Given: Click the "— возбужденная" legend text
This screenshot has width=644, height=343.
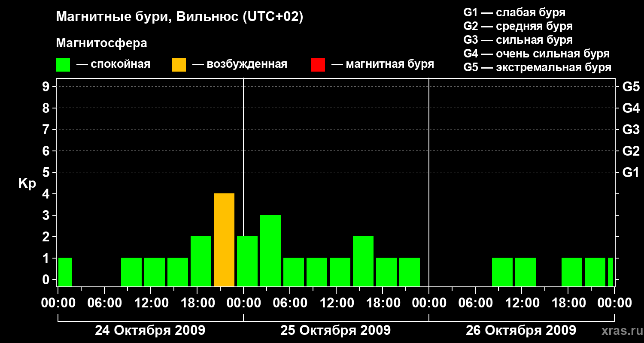Looking at the screenshot, I should (240, 64).
